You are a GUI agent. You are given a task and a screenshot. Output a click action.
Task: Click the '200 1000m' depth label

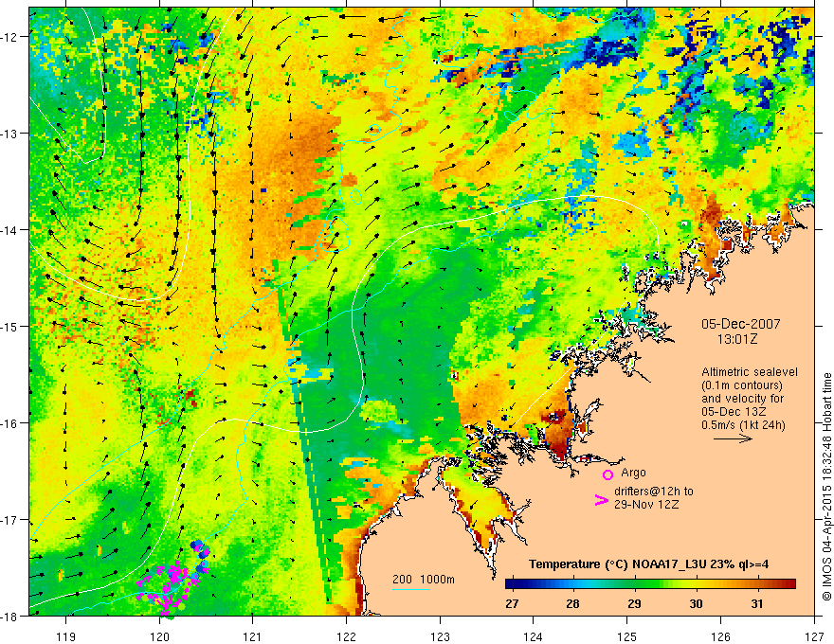[x=424, y=580]
